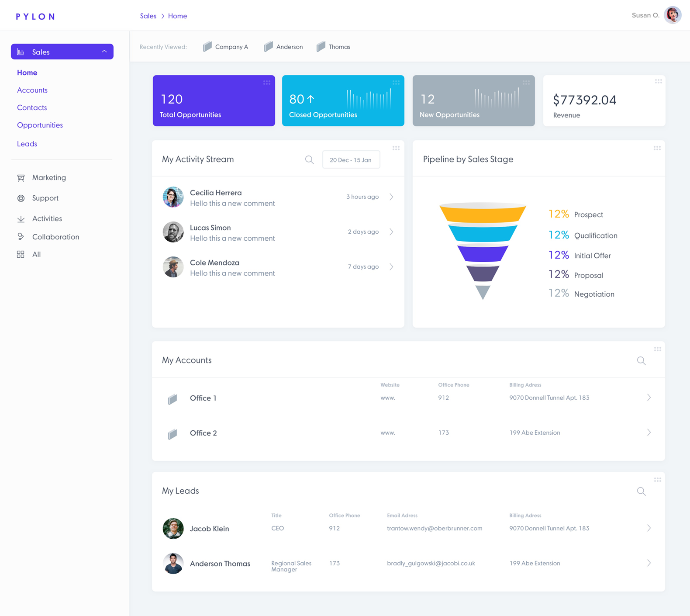Click the Support lifebuoy icon
Screen dimensions: 690x616
[21, 198]
